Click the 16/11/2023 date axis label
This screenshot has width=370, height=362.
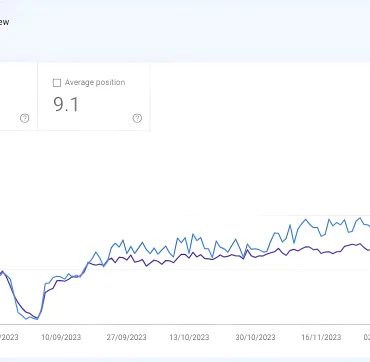click(x=321, y=337)
